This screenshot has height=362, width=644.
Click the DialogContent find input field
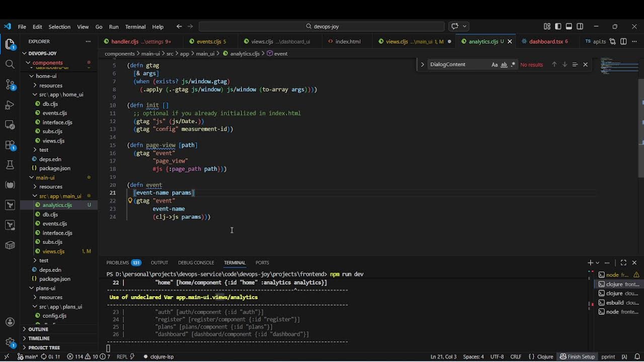click(x=458, y=64)
